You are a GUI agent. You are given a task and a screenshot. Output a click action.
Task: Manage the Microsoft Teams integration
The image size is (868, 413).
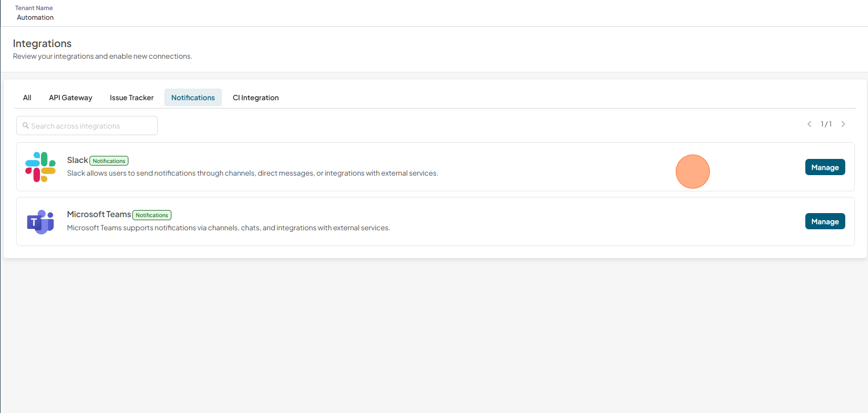pyautogui.click(x=825, y=221)
